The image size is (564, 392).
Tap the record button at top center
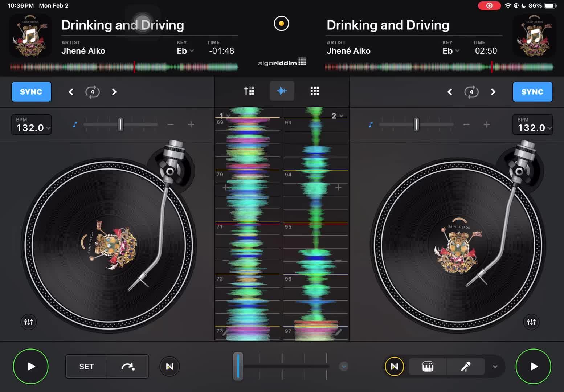click(x=281, y=24)
